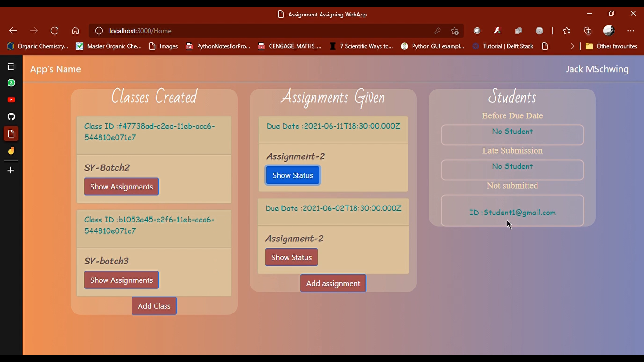The width and height of the screenshot is (644, 362).
Task: Open WhatsApp from the browser sidebar
Action: tap(11, 82)
